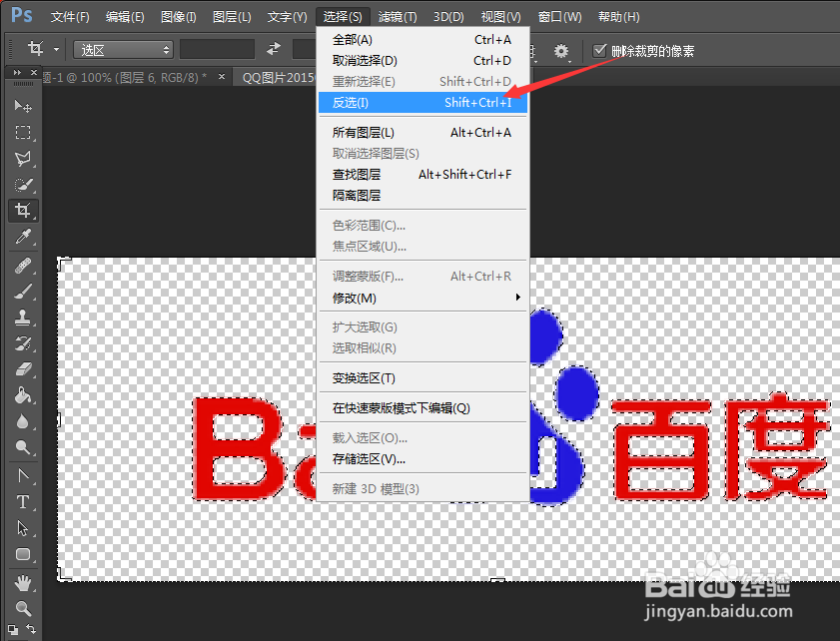
Task: Open the 选区 ratio dropdown
Action: pyautogui.click(x=123, y=50)
